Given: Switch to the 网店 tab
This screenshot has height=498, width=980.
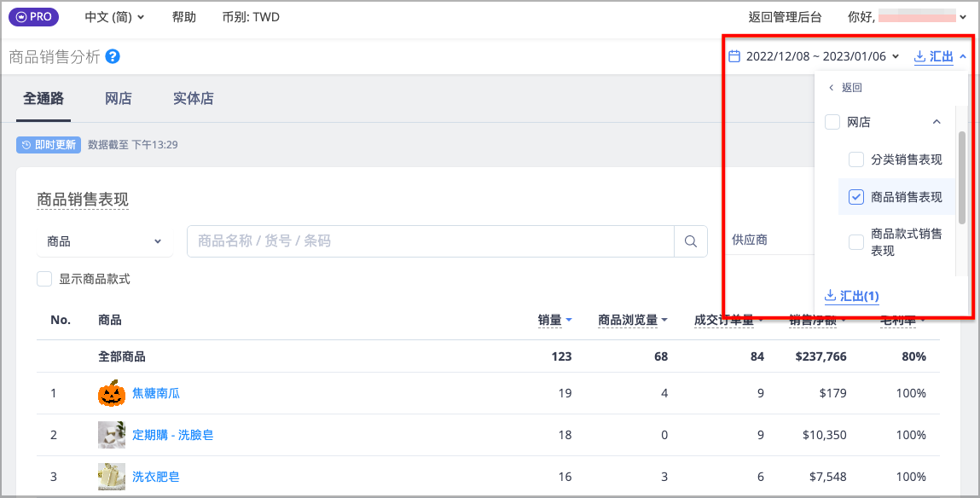Looking at the screenshot, I should (x=118, y=98).
